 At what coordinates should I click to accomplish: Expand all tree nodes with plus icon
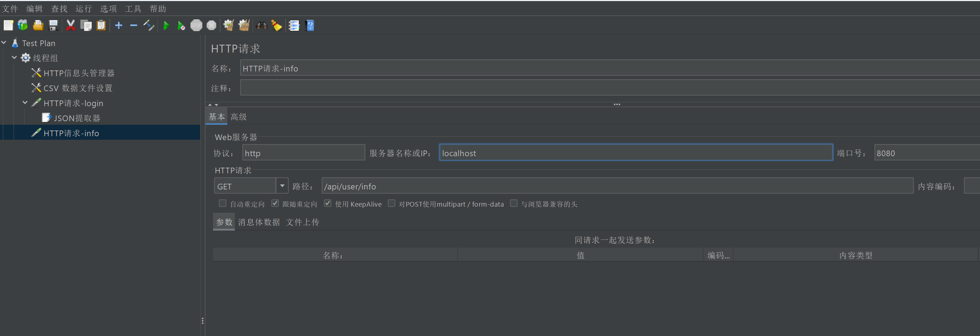tap(119, 25)
